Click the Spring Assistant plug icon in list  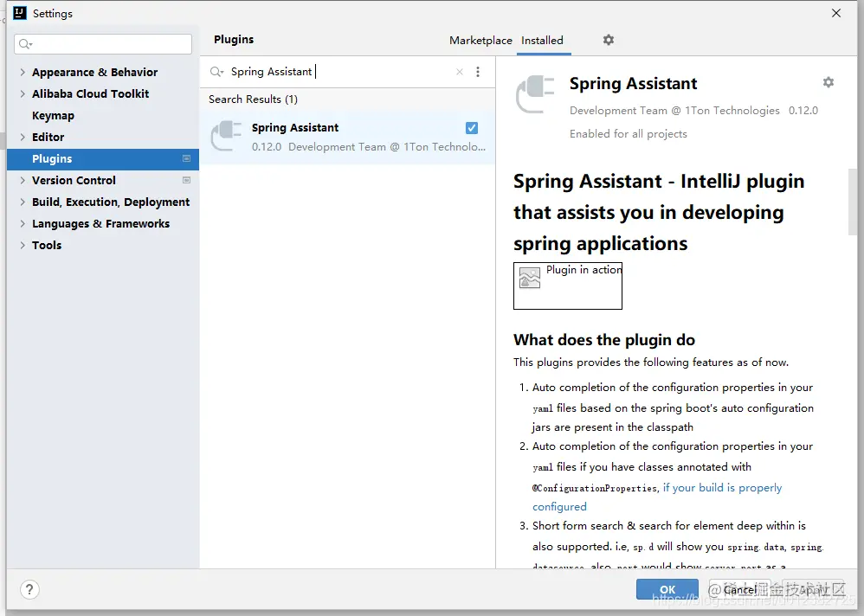(x=227, y=136)
